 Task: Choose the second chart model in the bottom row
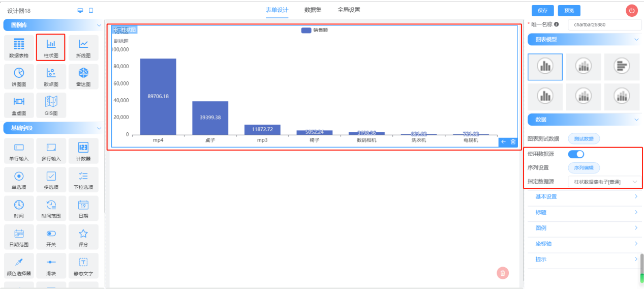tap(583, 97)
